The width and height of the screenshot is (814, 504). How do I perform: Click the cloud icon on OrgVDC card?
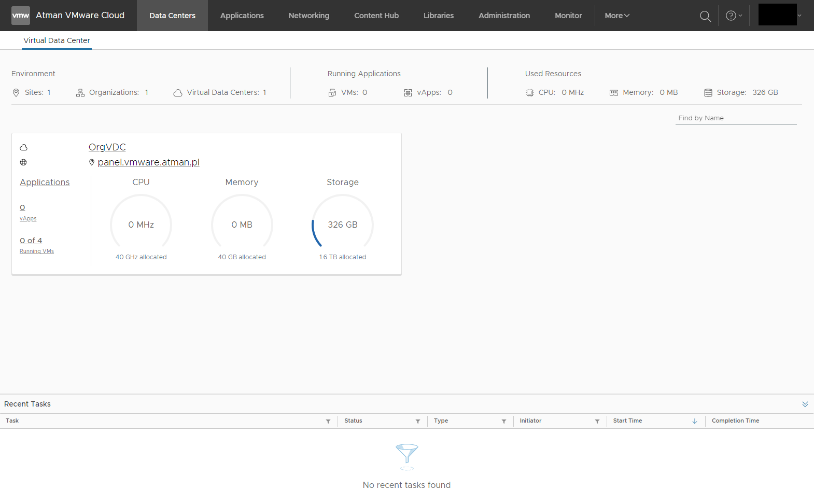(x=23, y=147)
